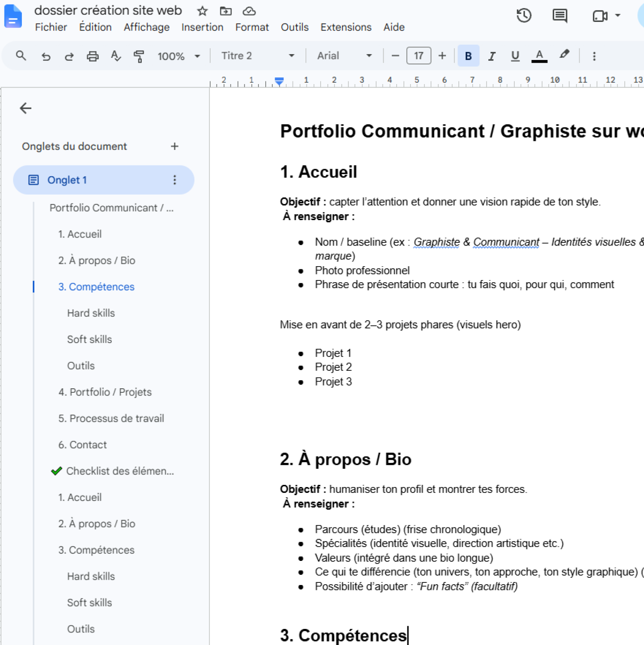644x645 pixels.
Task: Go to '5. Processus de travail' in outline
Action: click(111, 419)
